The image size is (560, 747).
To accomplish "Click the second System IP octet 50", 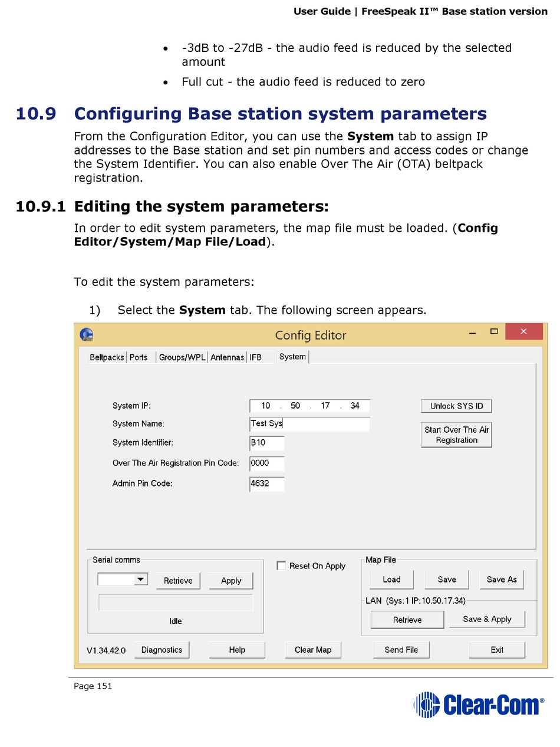I will coord(295,406).
